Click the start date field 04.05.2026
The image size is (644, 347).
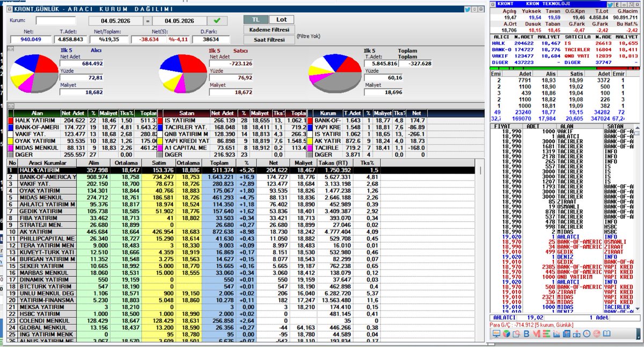tap(115, 21)
